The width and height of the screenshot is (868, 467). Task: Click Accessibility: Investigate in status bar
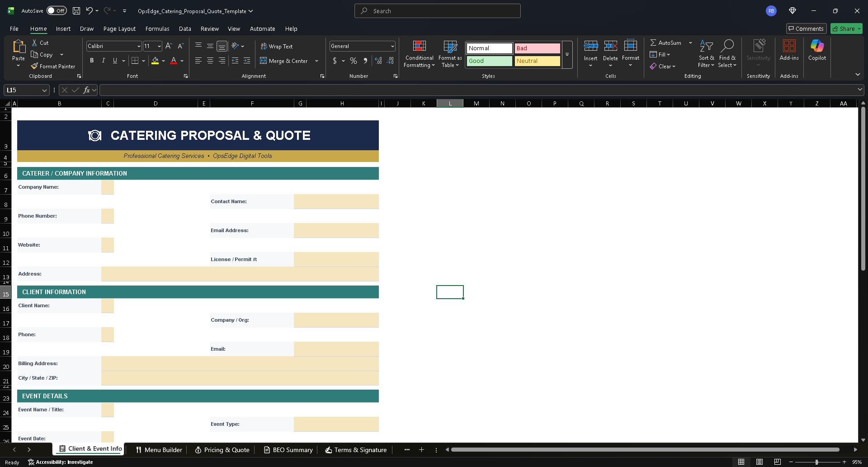61,462
